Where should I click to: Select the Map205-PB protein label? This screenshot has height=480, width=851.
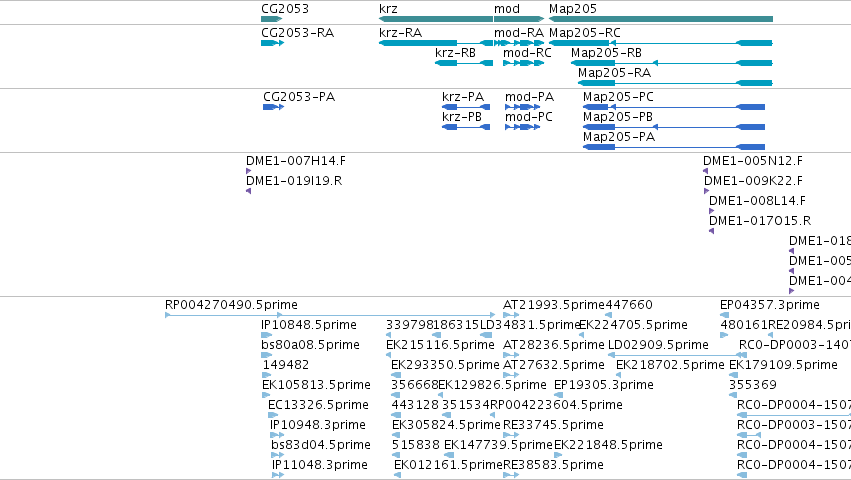click(x=618, y=117)
